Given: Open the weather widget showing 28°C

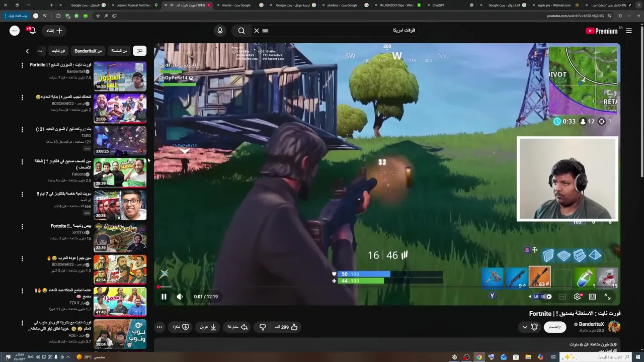Looking at the screenshot, I should click(x=91, y=357).
